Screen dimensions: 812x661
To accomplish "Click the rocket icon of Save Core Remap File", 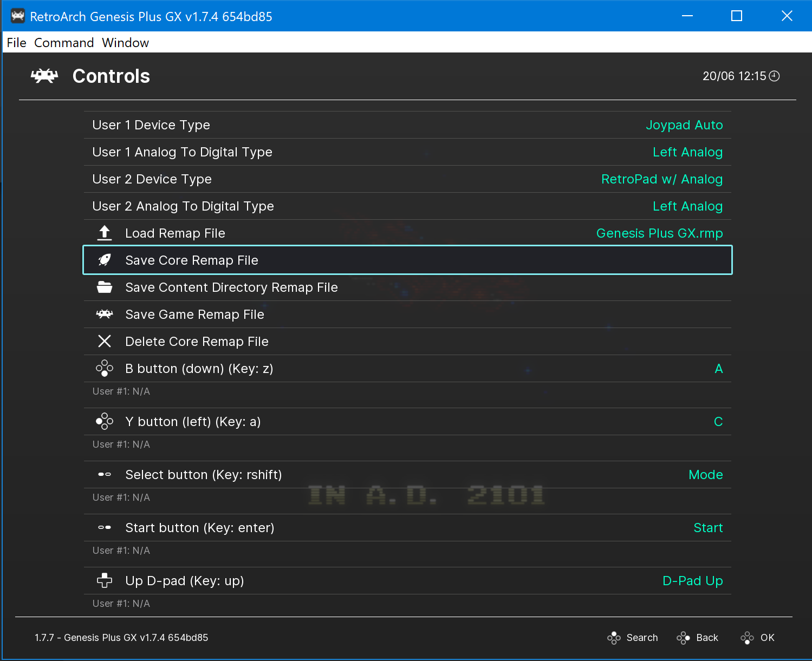I will pos(105,260).
